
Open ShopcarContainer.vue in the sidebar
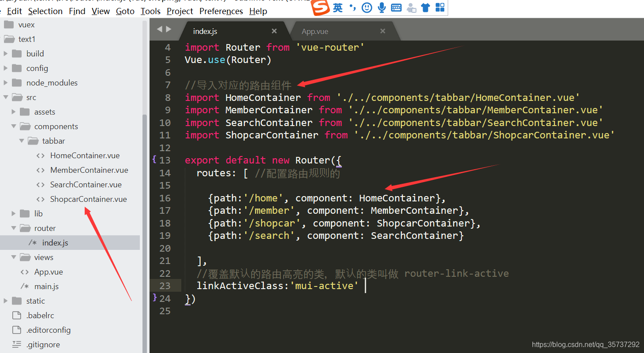pyautogui.click(x=89, y=199)
